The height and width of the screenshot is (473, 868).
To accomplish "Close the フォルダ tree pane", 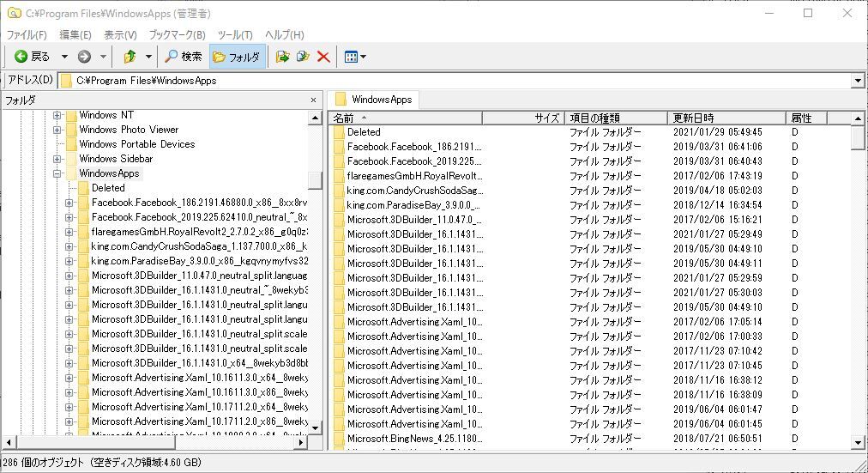I will (x=313, y=100).
